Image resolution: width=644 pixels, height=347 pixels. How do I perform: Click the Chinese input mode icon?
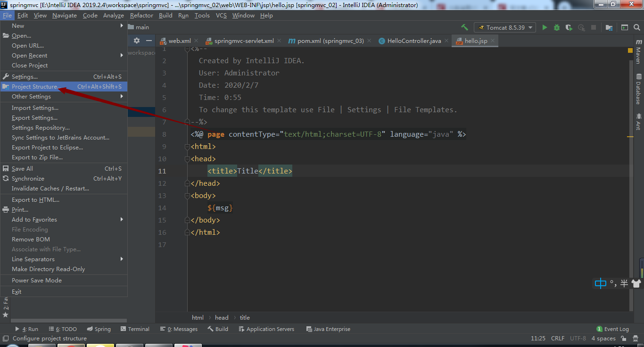point(601,283)
